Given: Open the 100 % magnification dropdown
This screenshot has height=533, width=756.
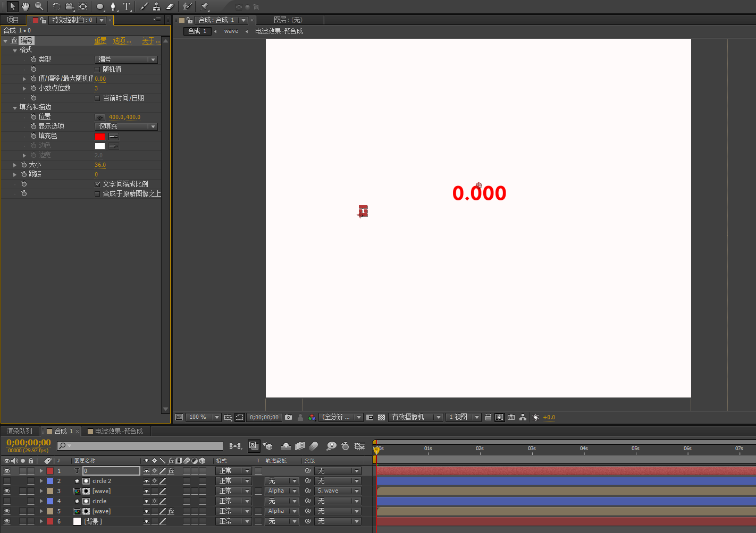Looking at the screenshot, I should (x=204, y=417).
